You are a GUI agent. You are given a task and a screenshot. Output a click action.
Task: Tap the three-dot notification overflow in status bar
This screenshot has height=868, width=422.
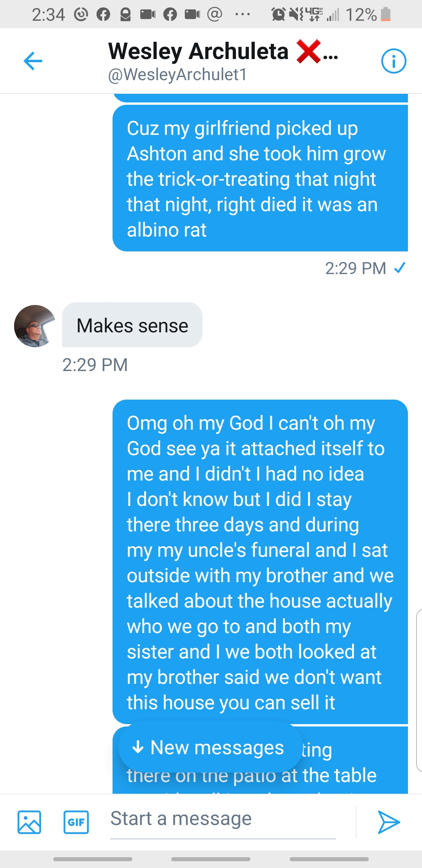click(242, 14)
